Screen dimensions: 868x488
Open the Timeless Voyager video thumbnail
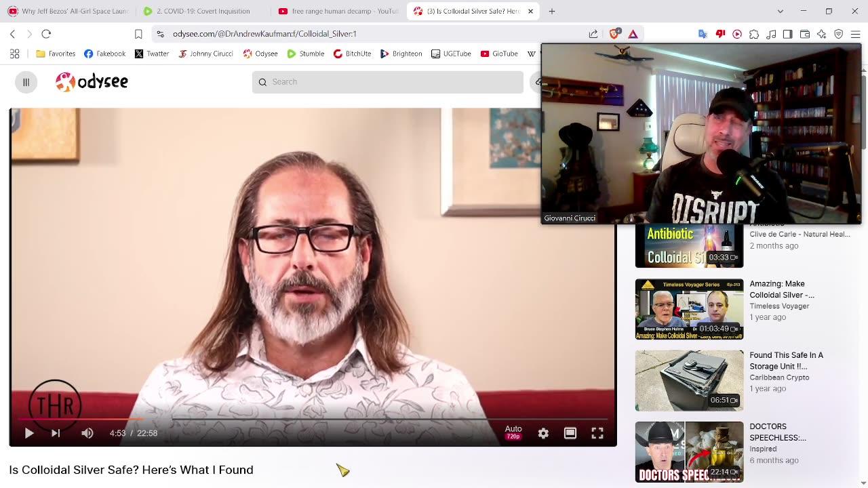(689, 309)
